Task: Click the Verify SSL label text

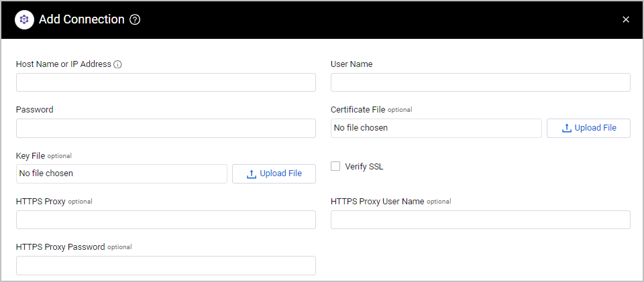Action: (364, 166)
